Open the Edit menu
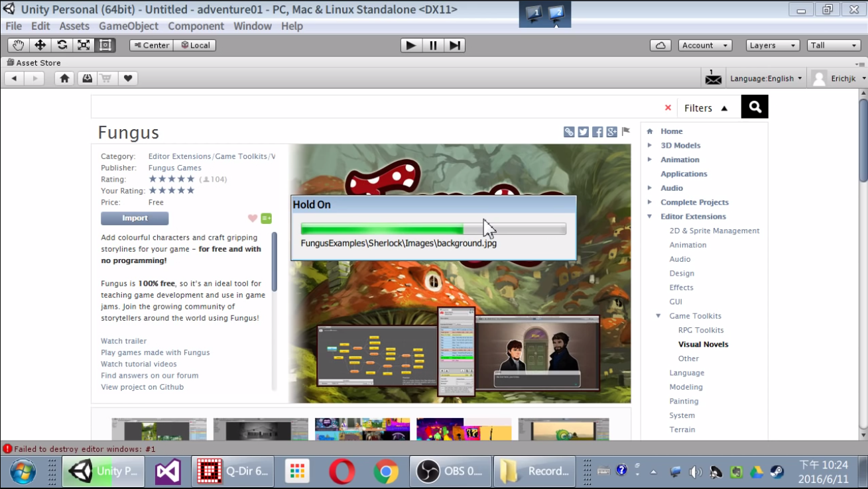The width and height of the screenshot is (868, 489). click(x=40, y=26)
